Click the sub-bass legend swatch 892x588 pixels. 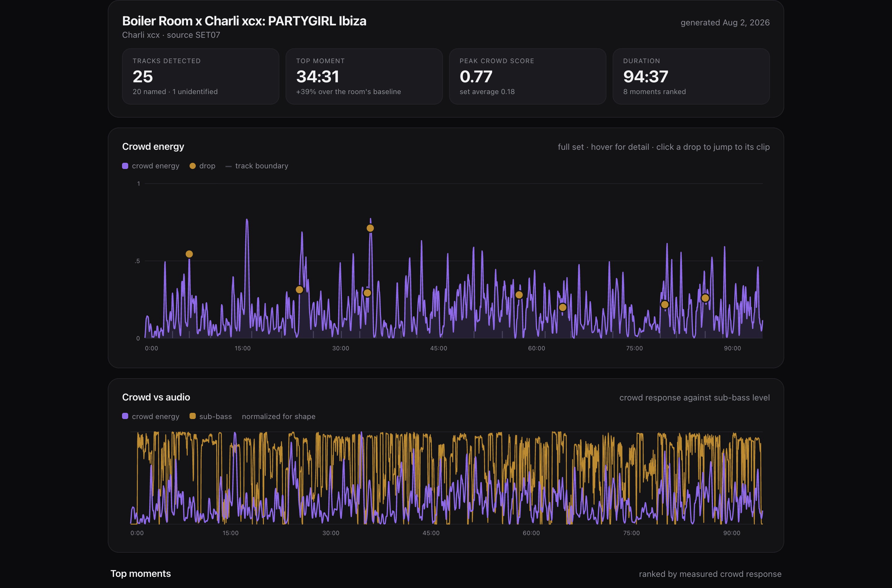[193, 416]
